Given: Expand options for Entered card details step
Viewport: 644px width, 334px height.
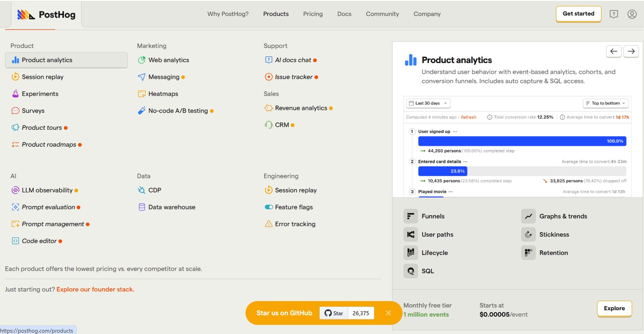Looking at the screenshot, I should pos(465,162).
